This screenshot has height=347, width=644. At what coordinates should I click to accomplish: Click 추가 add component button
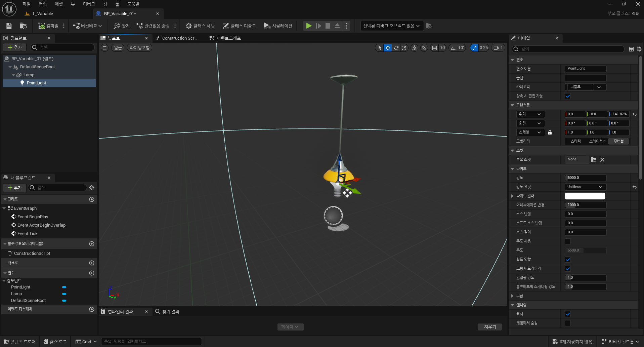(15, 47)
